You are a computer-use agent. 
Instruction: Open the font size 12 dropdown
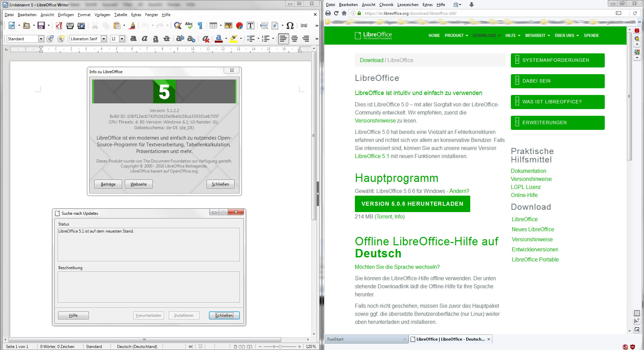122,39
